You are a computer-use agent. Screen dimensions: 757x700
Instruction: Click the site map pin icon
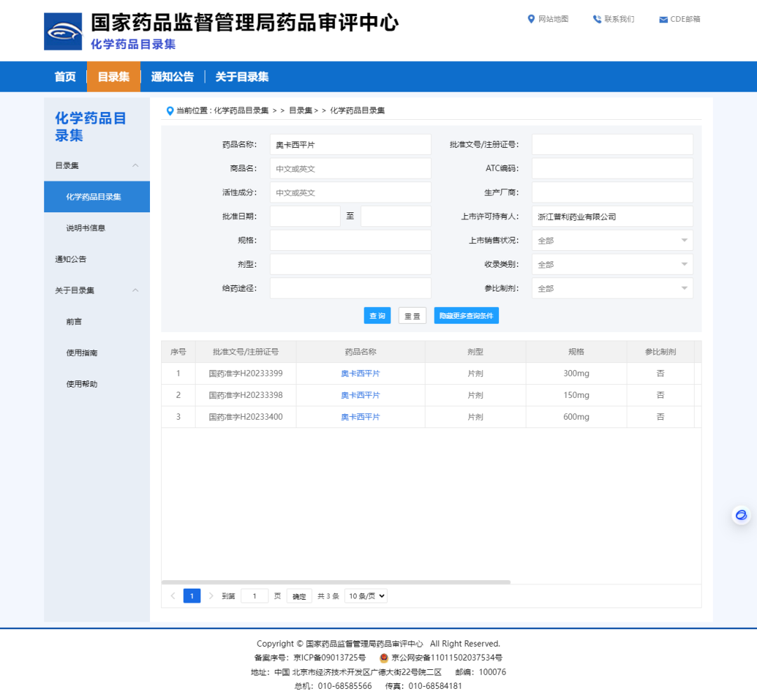tap(531, 19)
